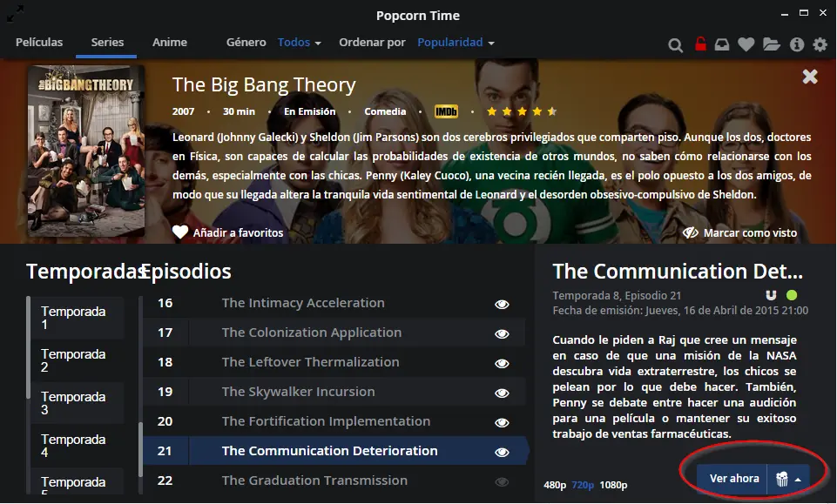837x504 pixels.
Task: Toggle watched eye for The Skywalker Incursion
Action: tap(502, 393)
